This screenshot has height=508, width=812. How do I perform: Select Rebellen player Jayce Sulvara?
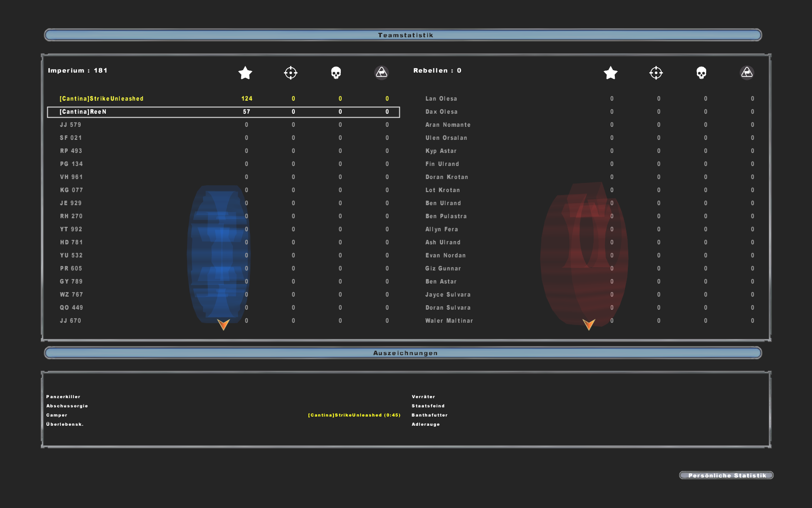tap(448, 295)
